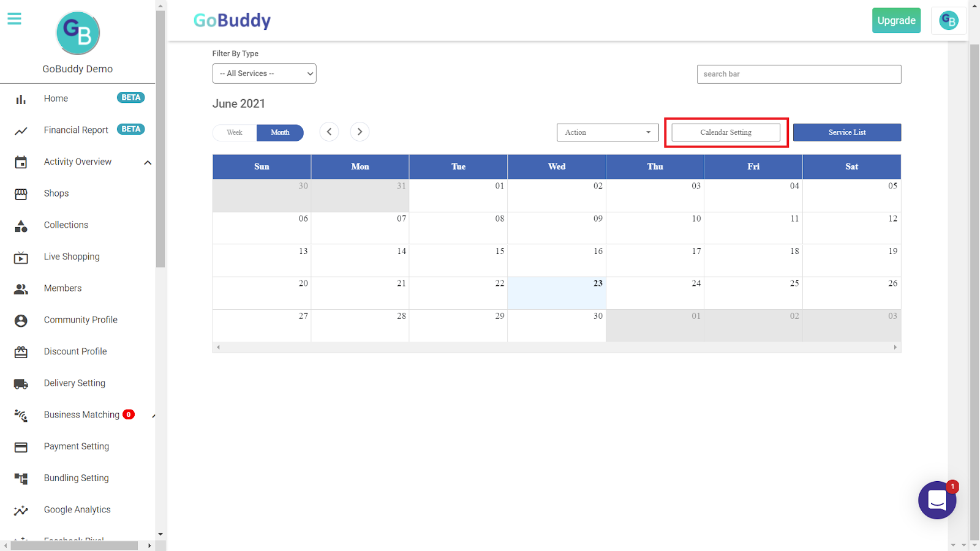Expand the Business Matching section
Viewport: 980px width, 551px height.
153,416
